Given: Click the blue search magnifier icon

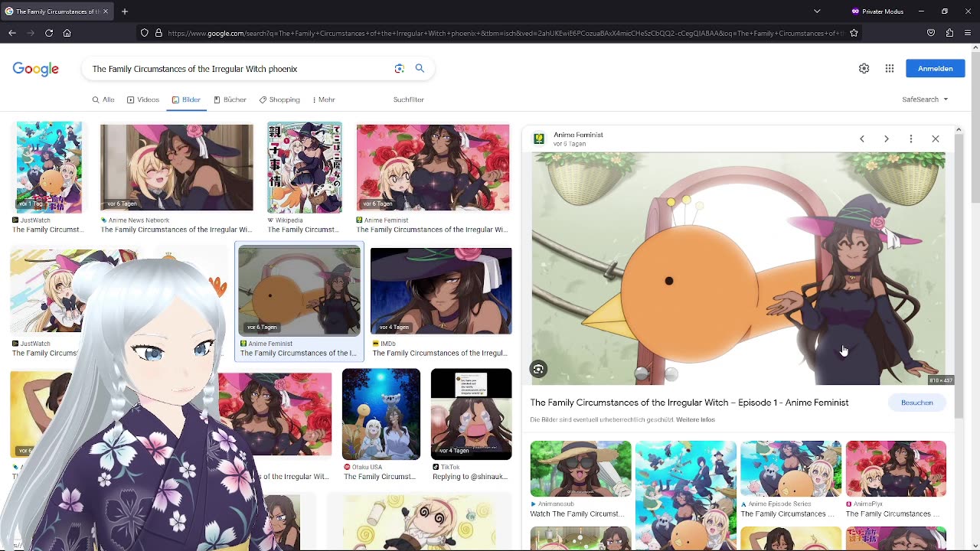Looking at the screenshot, I should click(x=420, y=69).
